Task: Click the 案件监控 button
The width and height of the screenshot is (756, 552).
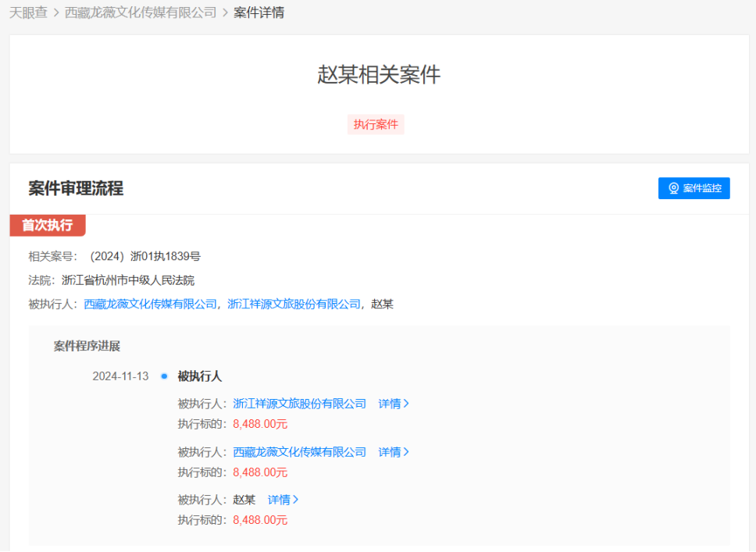Action: click(x=694, y=188)
